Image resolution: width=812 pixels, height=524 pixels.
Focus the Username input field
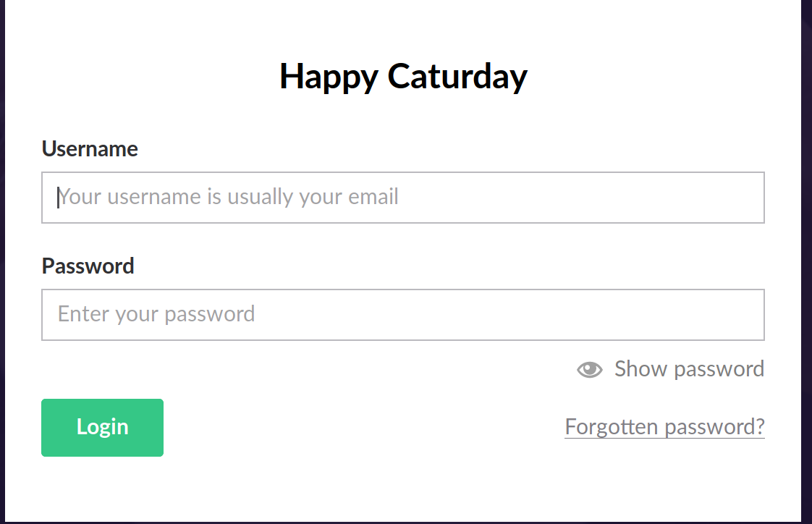click(402, 198)
